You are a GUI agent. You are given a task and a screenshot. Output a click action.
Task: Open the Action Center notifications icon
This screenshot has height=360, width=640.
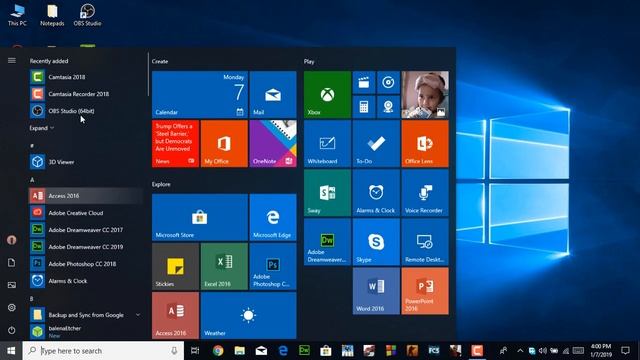point(625,351)
